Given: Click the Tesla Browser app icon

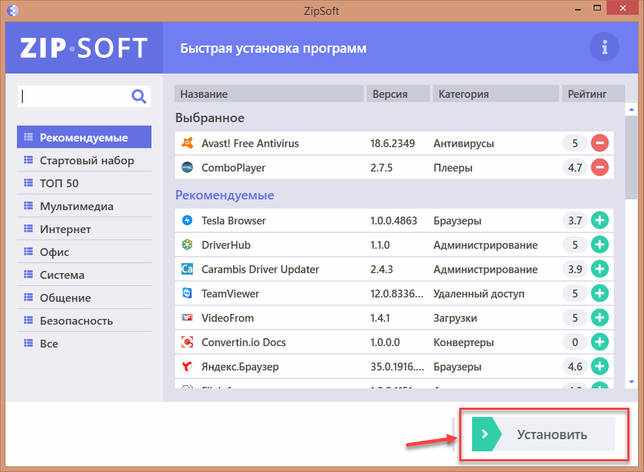Looking at the screenshot, I should point(187,220).
